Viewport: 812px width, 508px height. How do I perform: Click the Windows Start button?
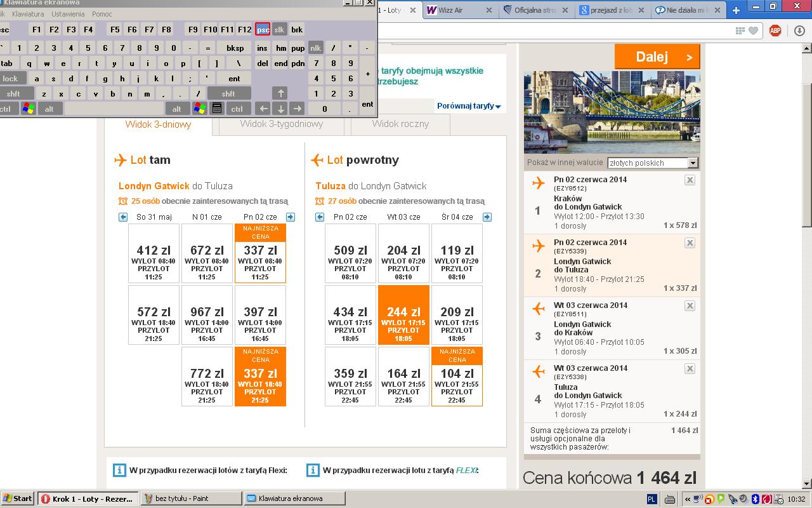tap(18, 498)
